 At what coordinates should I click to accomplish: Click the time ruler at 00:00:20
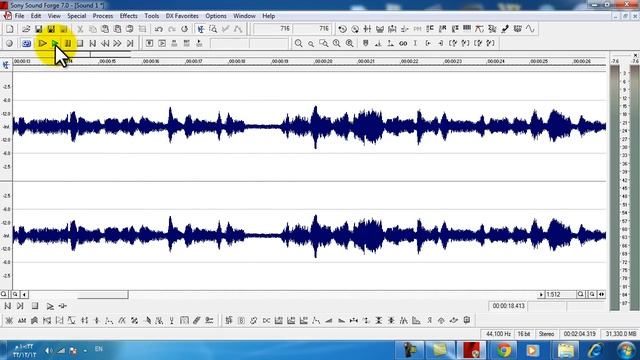(x=323, y=61)
